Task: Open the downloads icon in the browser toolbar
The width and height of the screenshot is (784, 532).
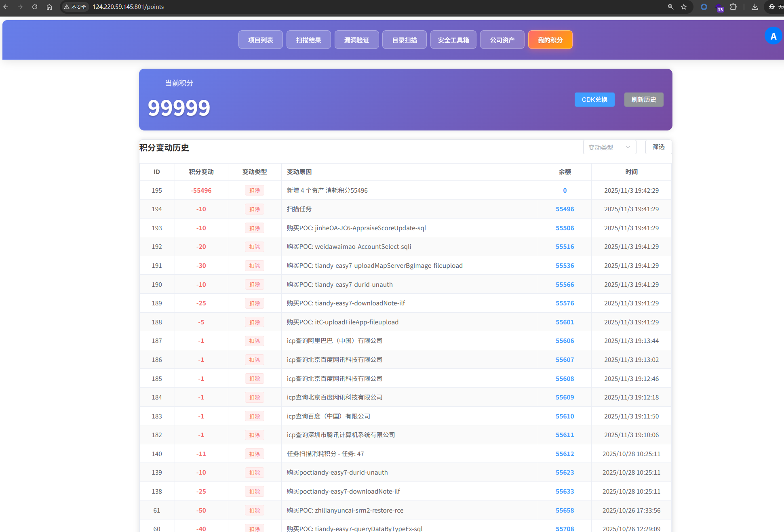Action: [754, 7]
